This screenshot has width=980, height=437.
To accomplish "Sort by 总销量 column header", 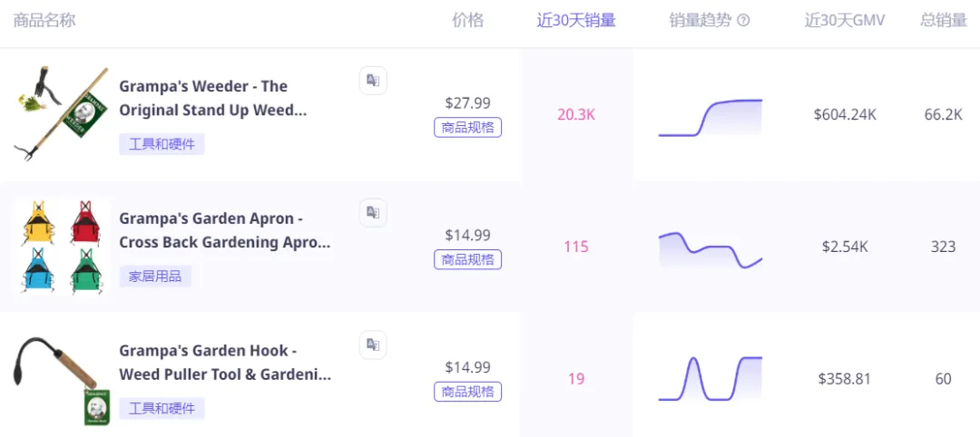I will point(944,21).
